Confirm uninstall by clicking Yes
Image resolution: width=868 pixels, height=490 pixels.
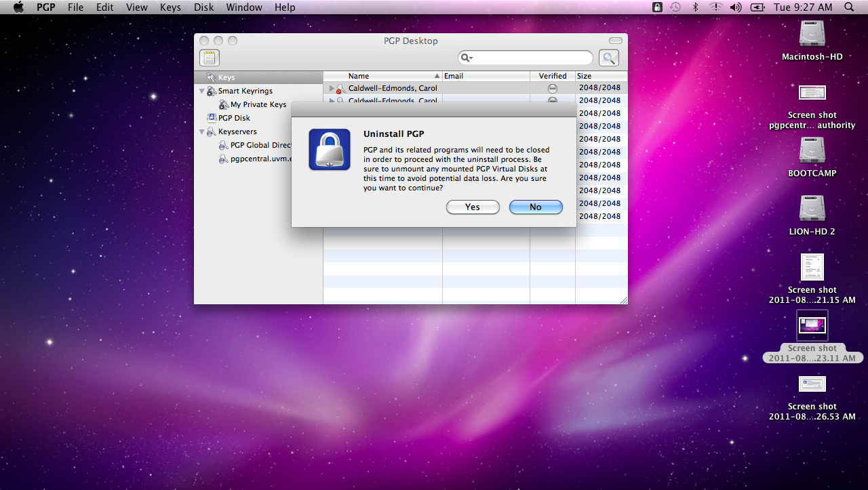pyautogui.click(x=473, y=207)
